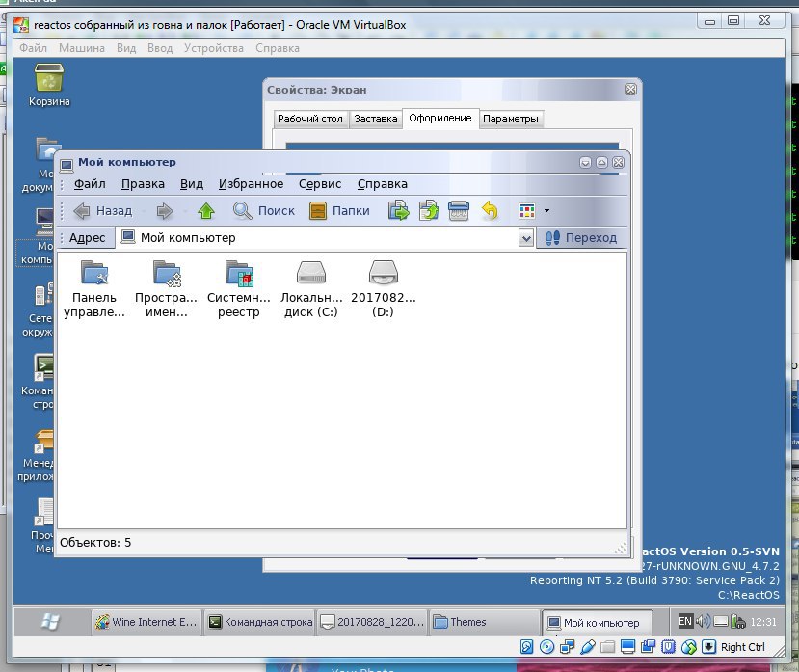Click the tray volume speaker icon

[703, 621]
